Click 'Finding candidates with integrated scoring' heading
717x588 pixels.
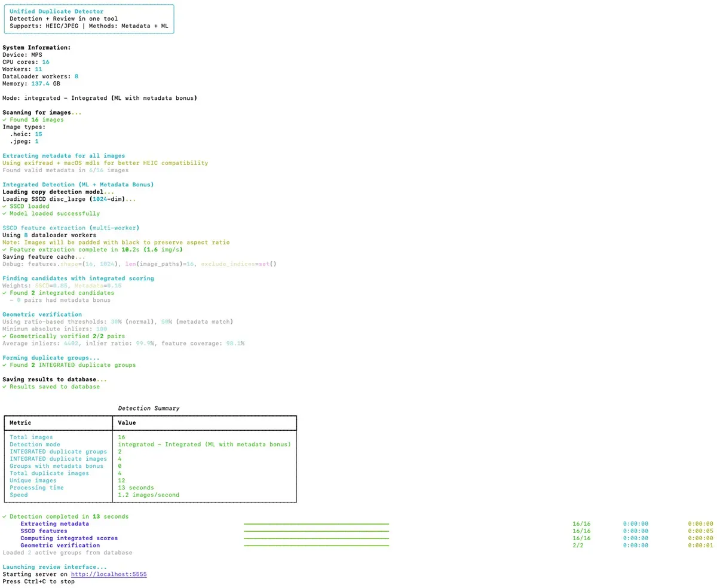pos(78,278)
